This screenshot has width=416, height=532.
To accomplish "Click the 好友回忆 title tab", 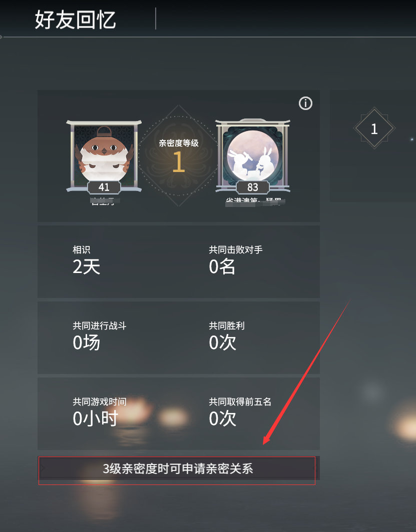I will pos(76,19).
